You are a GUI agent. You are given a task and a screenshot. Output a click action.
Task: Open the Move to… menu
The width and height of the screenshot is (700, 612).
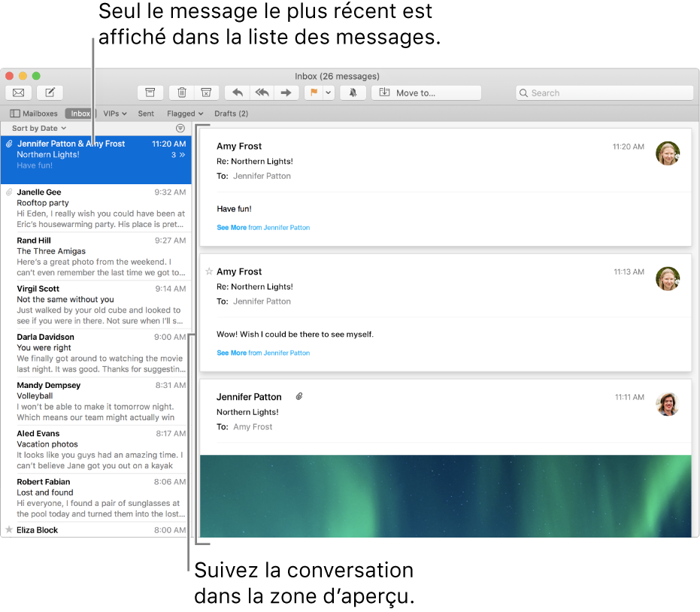(426, 92)
